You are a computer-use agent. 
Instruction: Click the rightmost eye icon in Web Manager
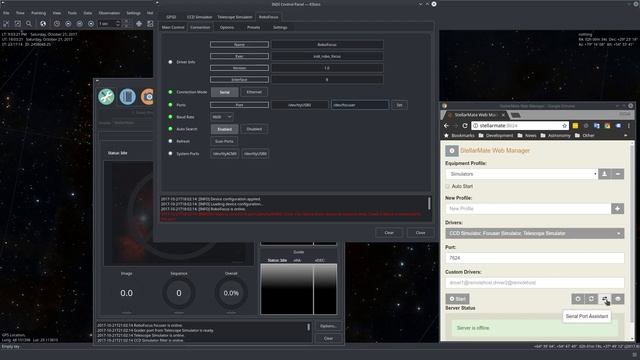[618, 299]
